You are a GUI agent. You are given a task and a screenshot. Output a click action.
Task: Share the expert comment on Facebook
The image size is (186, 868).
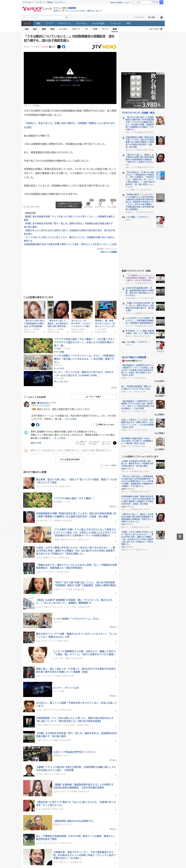(x=38, y=425)
